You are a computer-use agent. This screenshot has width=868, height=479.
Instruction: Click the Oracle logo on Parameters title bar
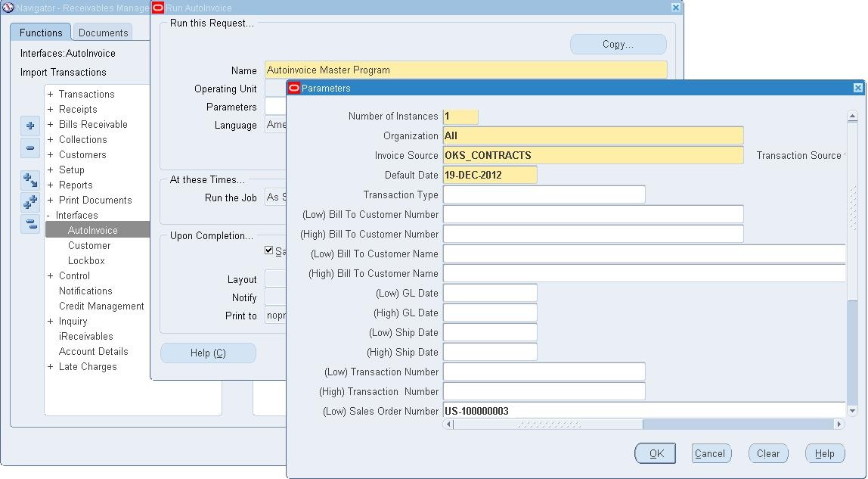coord(293,89)
